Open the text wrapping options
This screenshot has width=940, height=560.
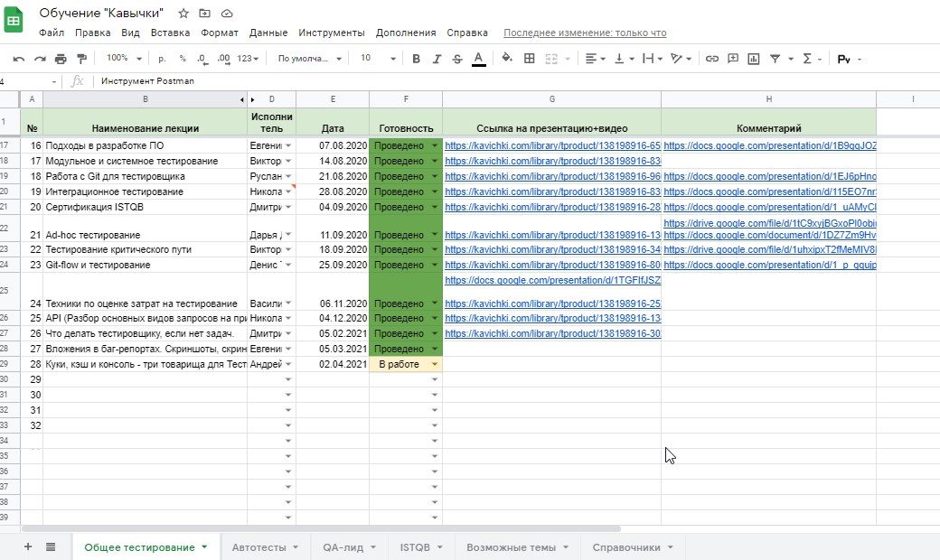click(x=653, y=59)
